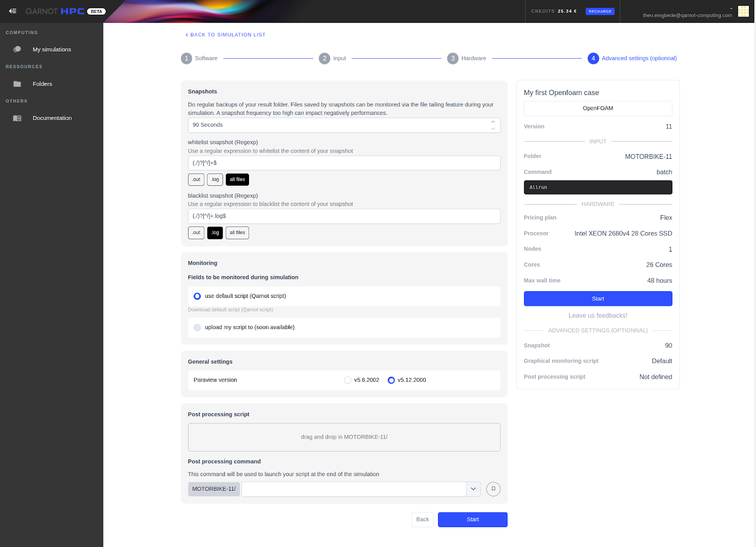
Task: Toggle whitelist .out filter chip
Action: coord(196,180)
